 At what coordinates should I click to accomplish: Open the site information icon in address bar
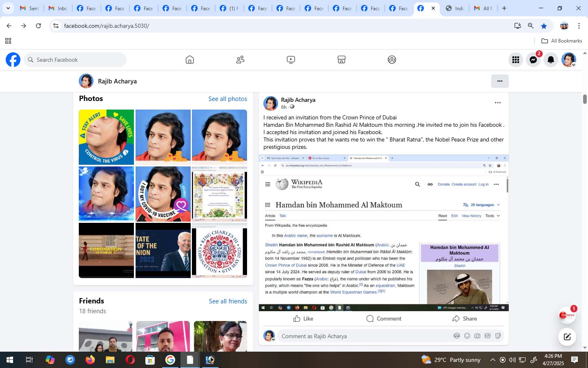point(56,26)
